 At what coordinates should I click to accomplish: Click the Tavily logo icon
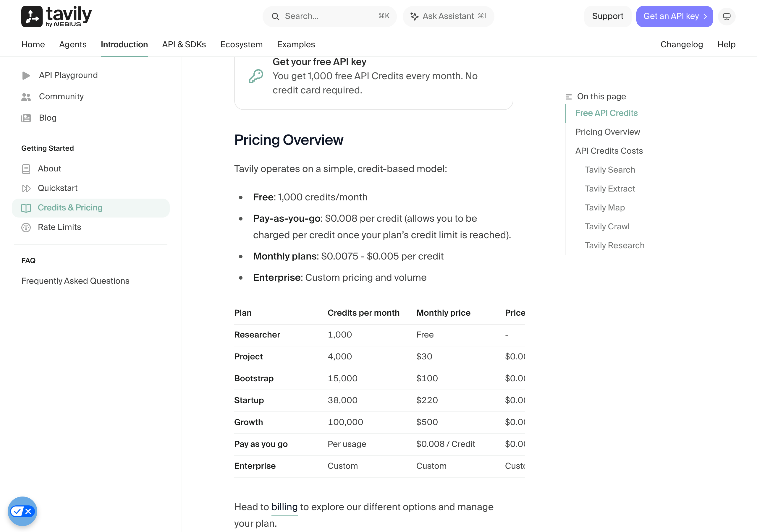(32, 17)
